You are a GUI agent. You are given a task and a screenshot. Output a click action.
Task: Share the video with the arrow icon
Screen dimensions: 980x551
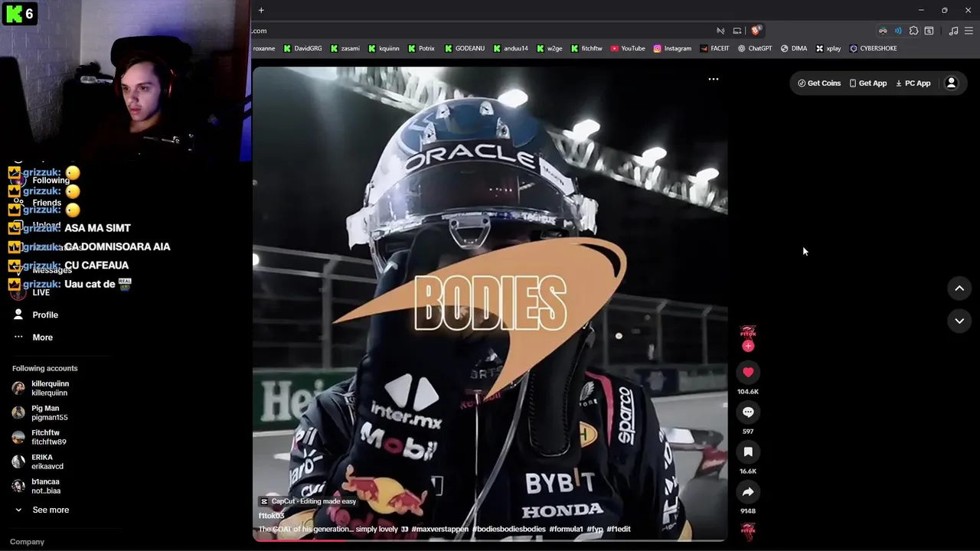pos(748,491)
